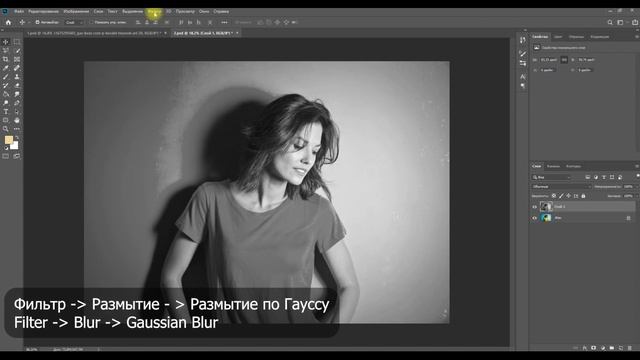Open the Фильтр menu
640x360 pixels.
pos(155,11)
